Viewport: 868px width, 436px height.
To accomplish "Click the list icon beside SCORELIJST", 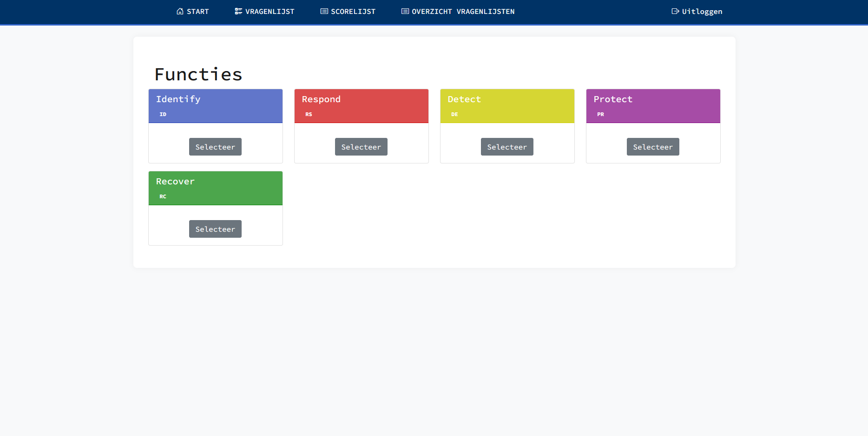I will point(324,11).
